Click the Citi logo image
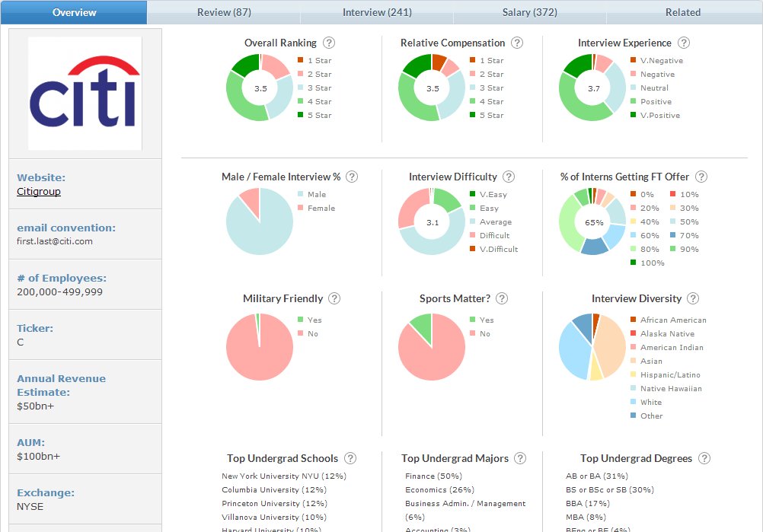The height and width of the screenshot is (532, 763). 85,93
